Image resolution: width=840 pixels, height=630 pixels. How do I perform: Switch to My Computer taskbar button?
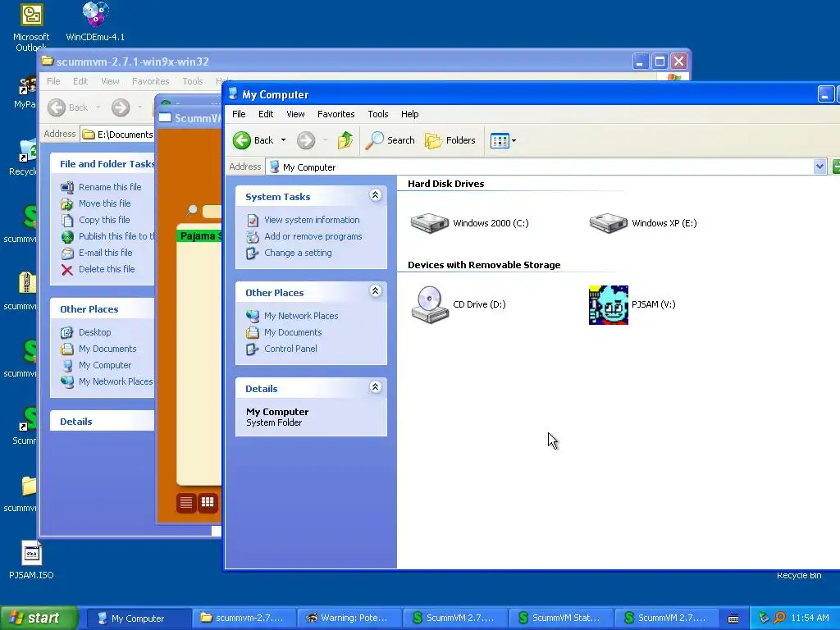(138, 619)
